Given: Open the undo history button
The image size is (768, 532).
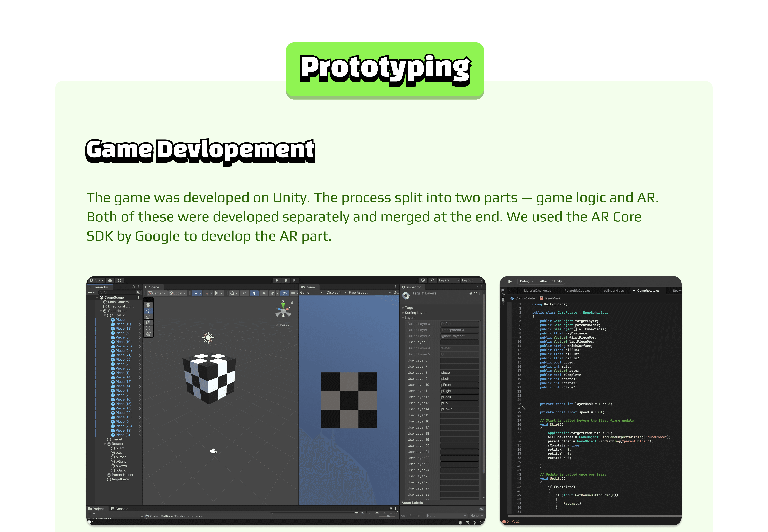Looking at the screenshot, I should tap(423, 280).
